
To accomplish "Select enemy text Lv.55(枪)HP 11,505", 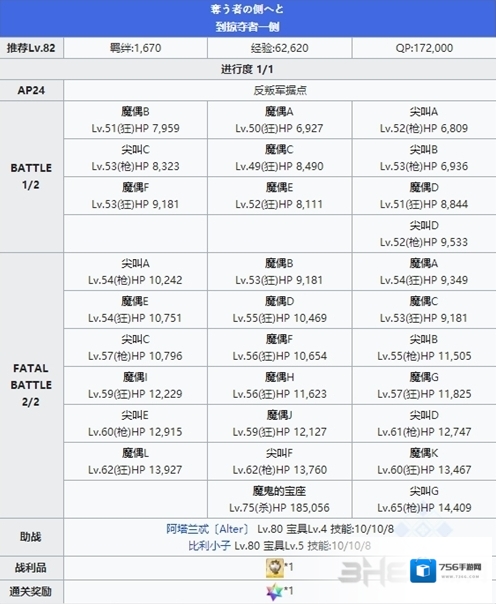I will click(424, 356).
